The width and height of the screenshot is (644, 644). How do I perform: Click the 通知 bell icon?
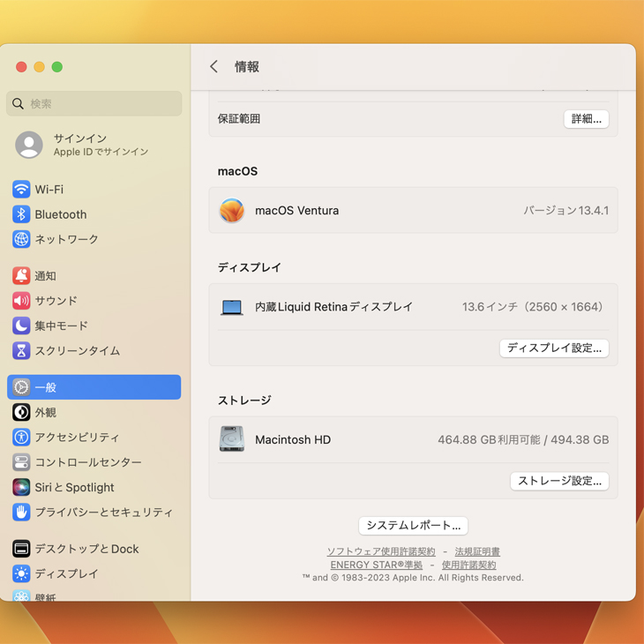click(21, 276)
